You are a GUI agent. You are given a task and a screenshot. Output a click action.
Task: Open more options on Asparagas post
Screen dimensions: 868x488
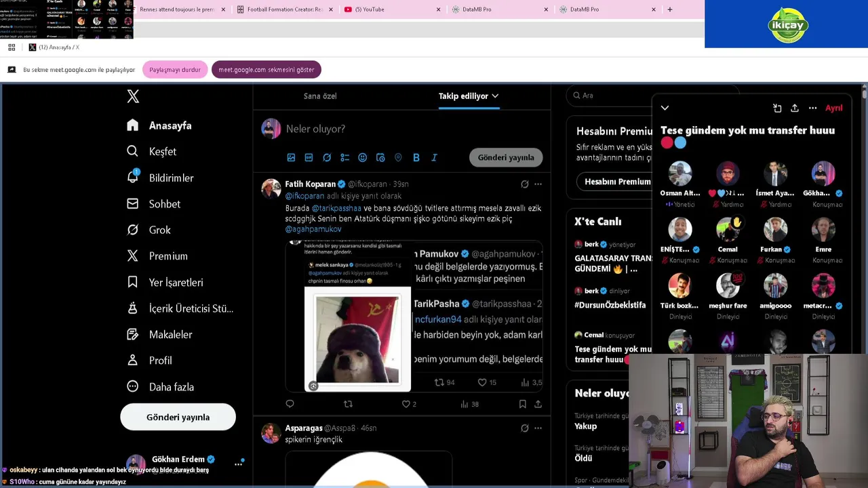[x=538, y=428]
